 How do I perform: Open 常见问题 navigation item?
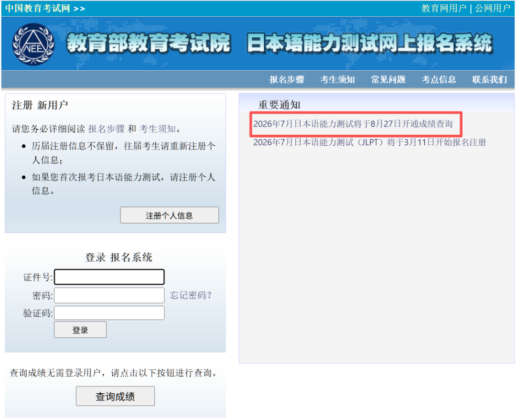pos(388,79)
